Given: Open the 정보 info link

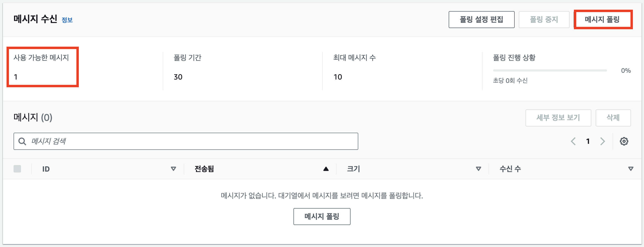Looking at the screenshot, I should pos(67,20).
